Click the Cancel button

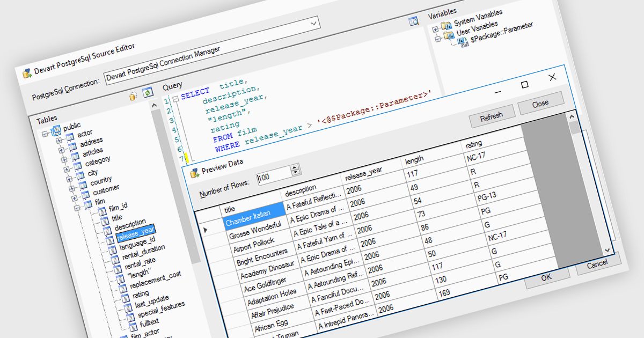tap(597, 264)
